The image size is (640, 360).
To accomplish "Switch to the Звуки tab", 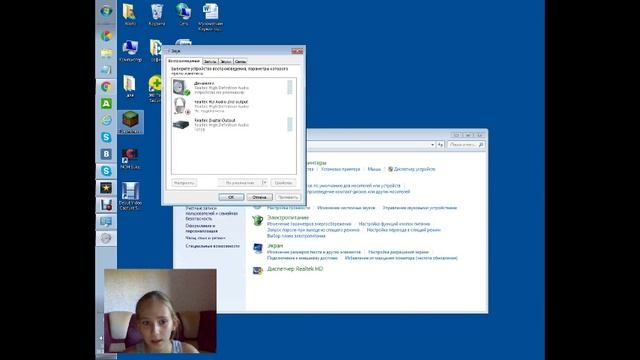I will click(226, 62).
